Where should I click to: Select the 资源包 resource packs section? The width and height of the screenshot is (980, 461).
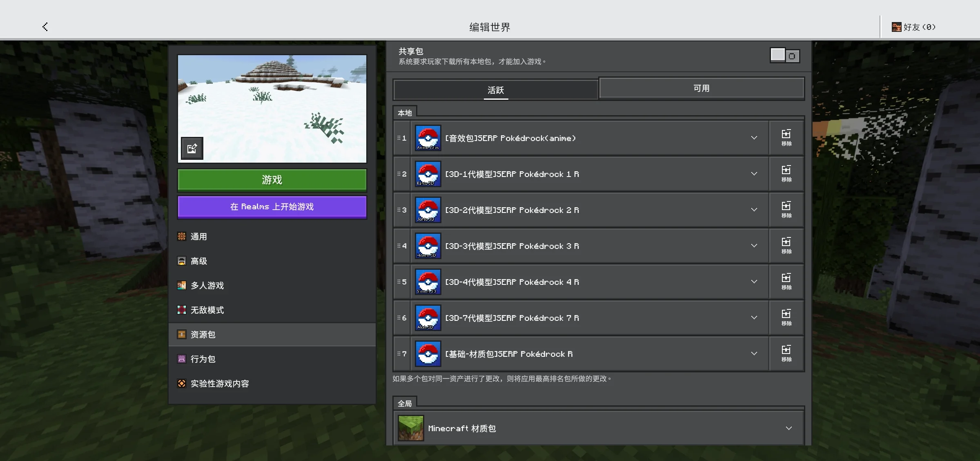272,335
